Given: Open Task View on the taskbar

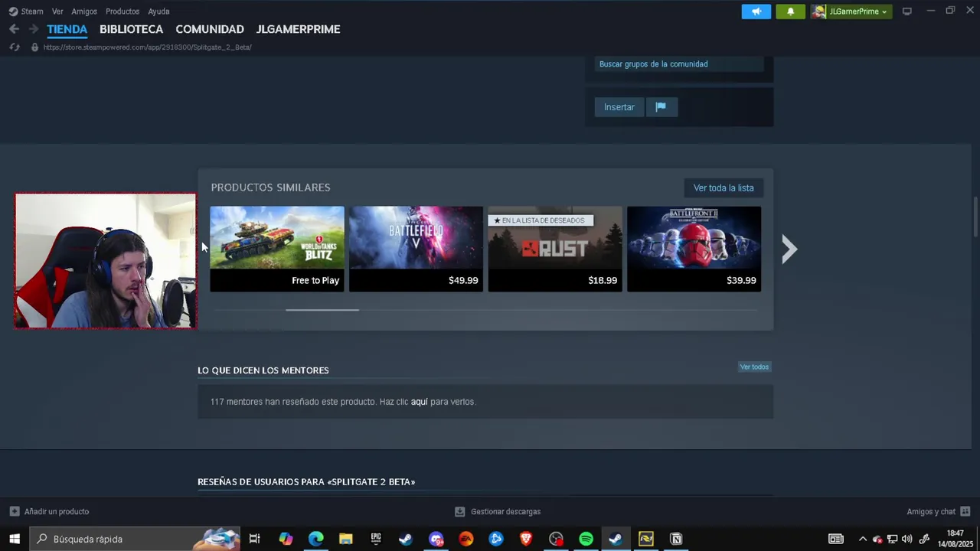Looking at the screenshot, I should coord(255,539).
